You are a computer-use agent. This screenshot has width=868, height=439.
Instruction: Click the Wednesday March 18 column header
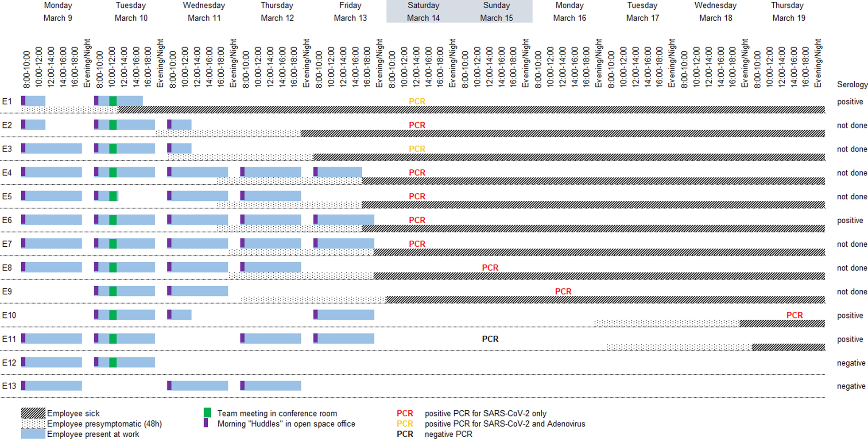(716, 12)
